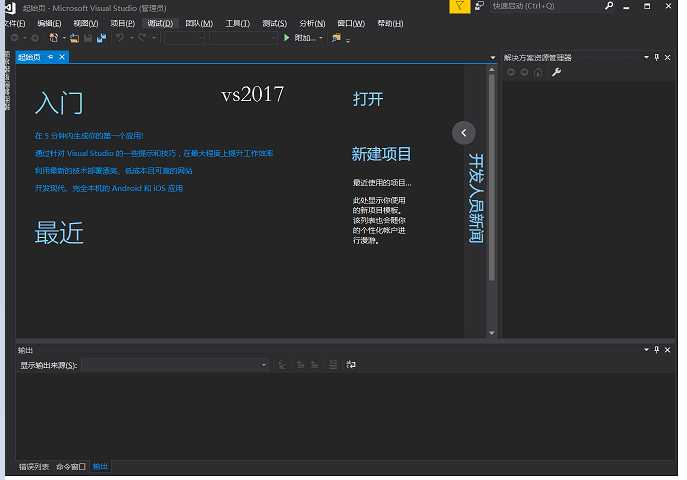Image resolution: width=687 pixels, height=480 pixels.
Task: Toggle auto-hide pin on Solution Explorer panel
Action: (656, 57)
